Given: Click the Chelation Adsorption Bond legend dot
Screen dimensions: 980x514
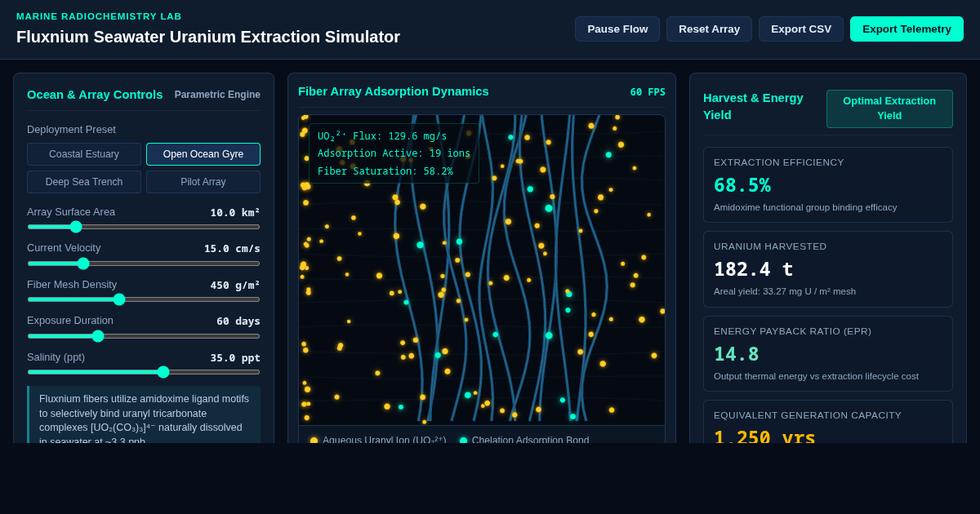Looking at the screenshot, I should [464, 441].
